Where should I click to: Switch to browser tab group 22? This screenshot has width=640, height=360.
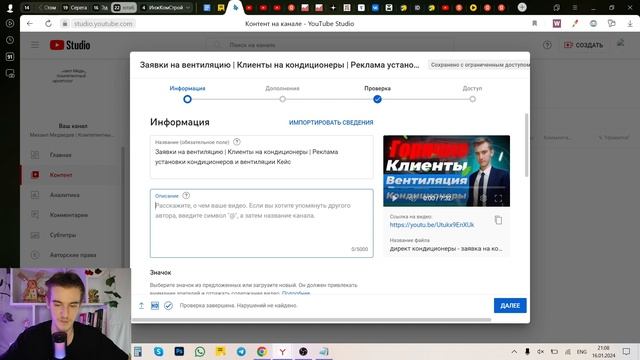(x=124, y=7)
